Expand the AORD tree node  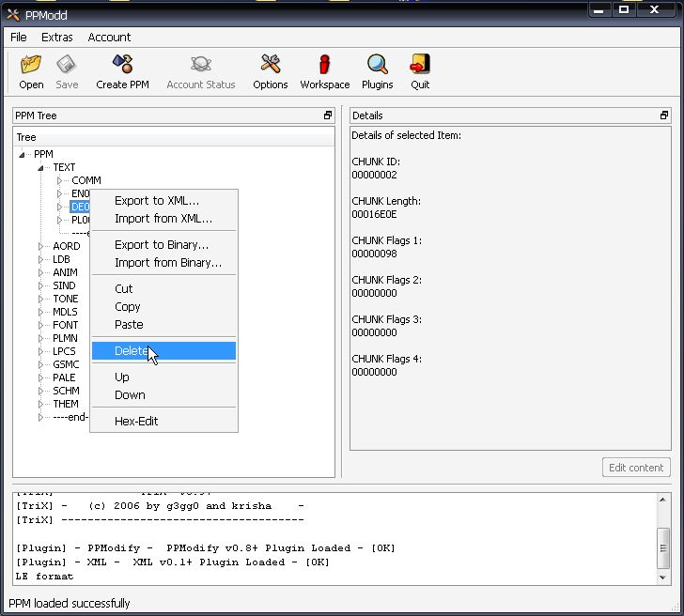tap(40, 246)
